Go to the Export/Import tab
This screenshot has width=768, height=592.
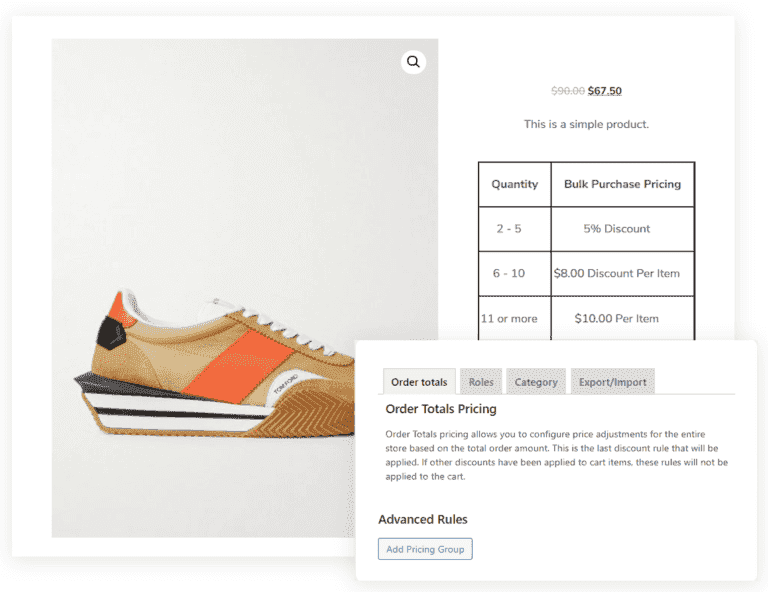(x=612, y=382)
